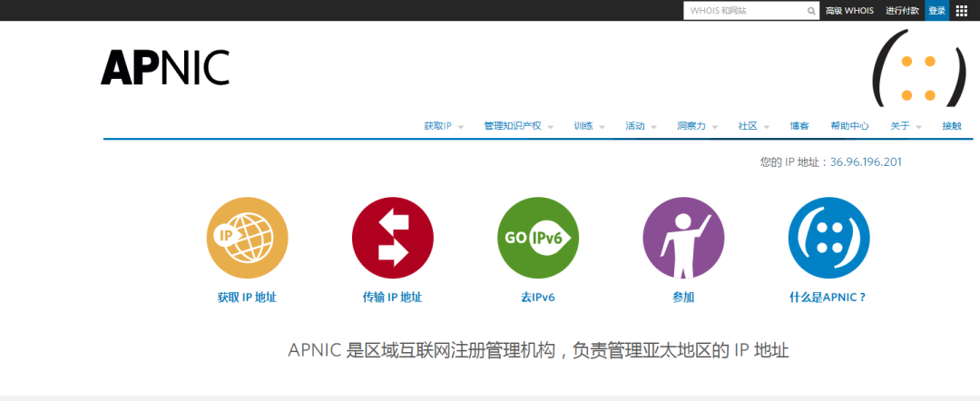The width and height of the screenshot is (980, 401).
Task: Open the 活动 menu item
Action: (635, 125)
